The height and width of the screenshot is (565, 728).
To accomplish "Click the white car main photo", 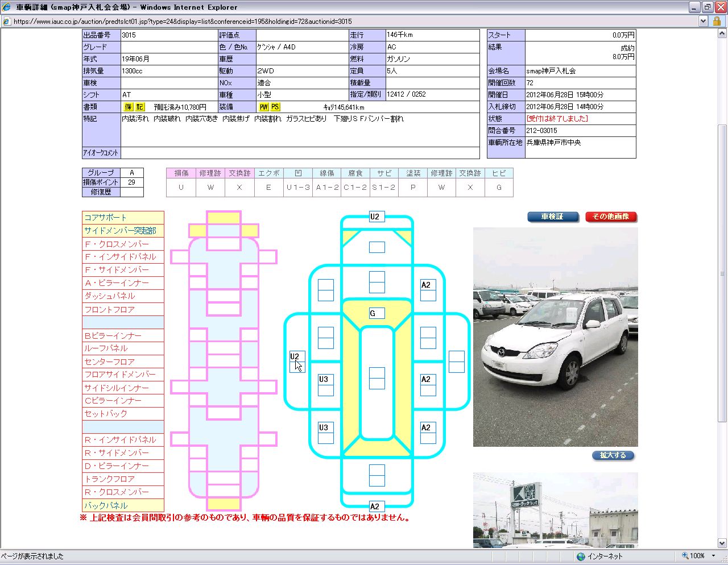I will [555, 337].
